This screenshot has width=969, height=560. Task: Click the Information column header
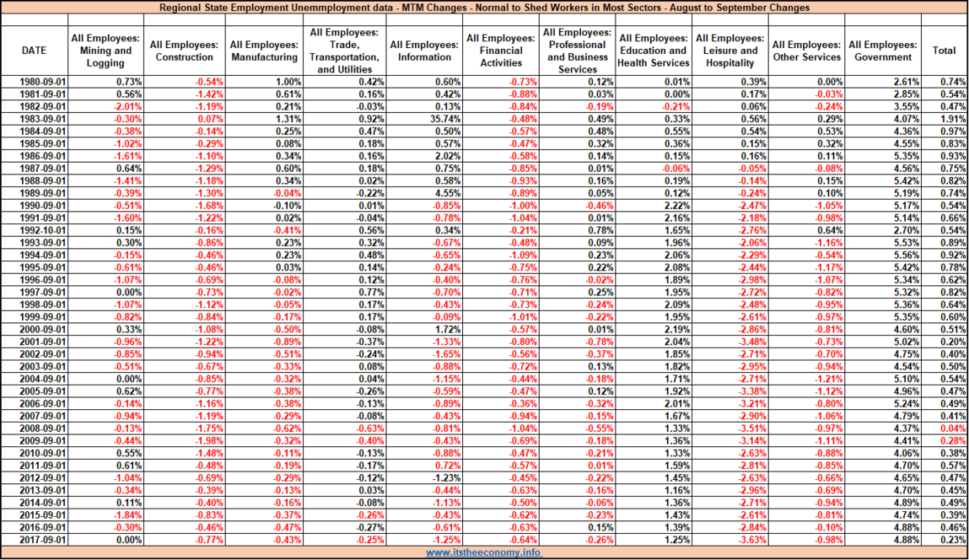click(x=424, y=51)
